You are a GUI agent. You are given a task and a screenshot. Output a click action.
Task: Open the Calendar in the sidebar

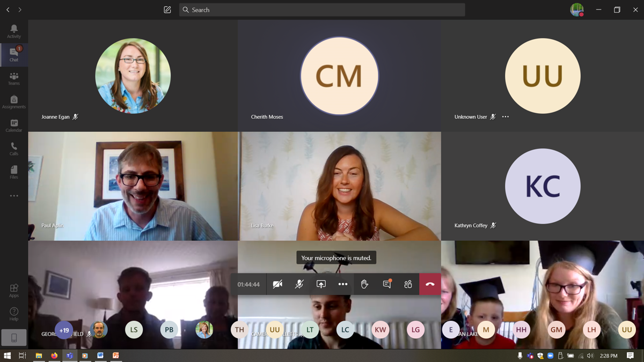(14, 125)
